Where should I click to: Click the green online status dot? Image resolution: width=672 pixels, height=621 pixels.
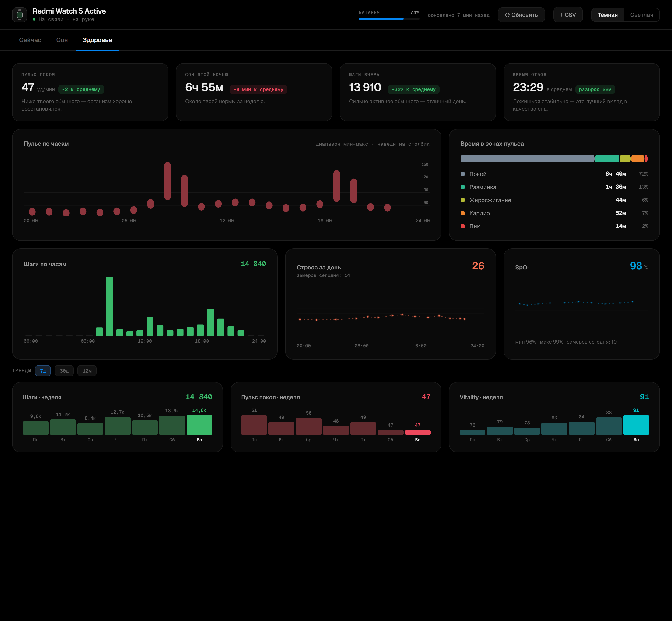pyautogui.click(x=34, y=19)
